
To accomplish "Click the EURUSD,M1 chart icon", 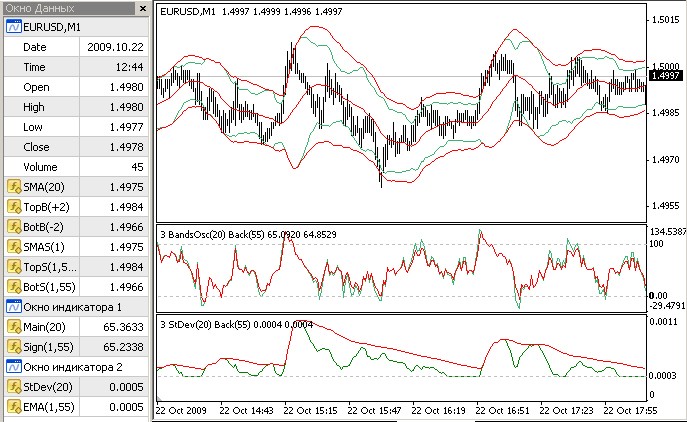I will 14,26.
